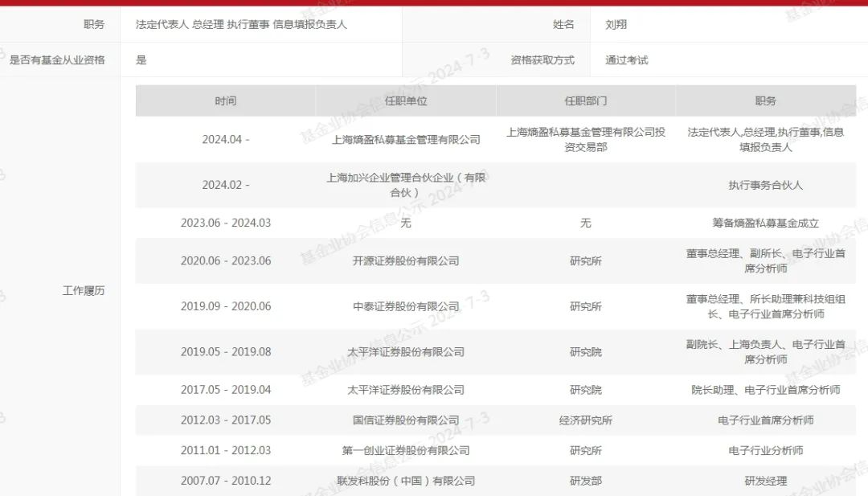Click employer cell 国信证券股份有限公司
Screen dimensions: 868x496
click(406, 420)
